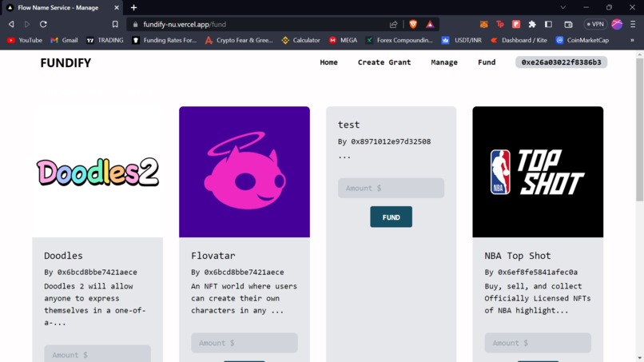Click the pink square extension icon
This screenshot has height=362, width=644.
(x=516, y=24)
